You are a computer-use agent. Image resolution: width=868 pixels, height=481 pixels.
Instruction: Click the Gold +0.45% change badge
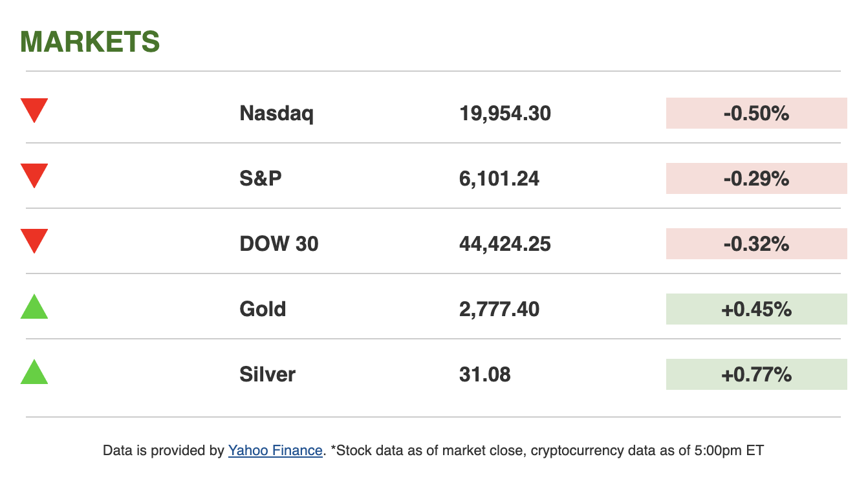point(756,309)
